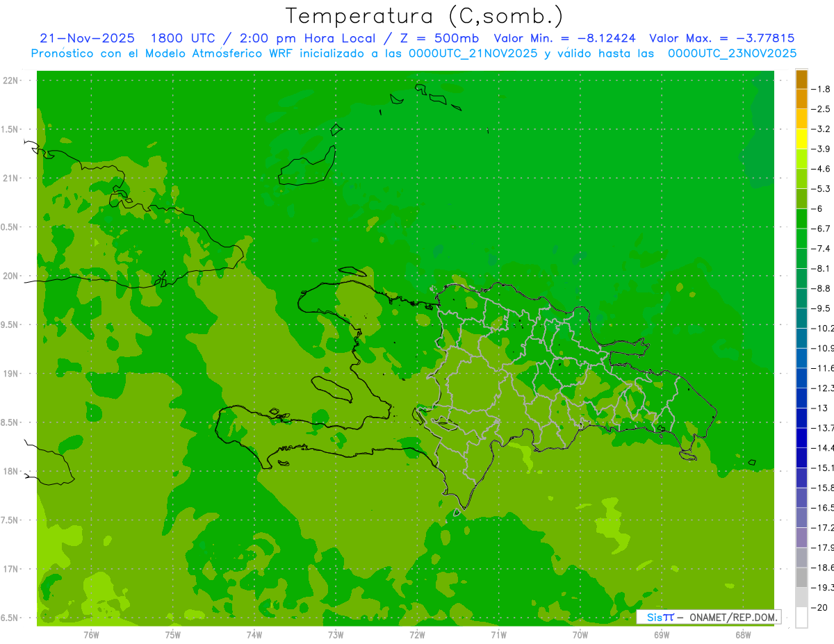Click the "71W" longitude label

(x=498, y=634)
